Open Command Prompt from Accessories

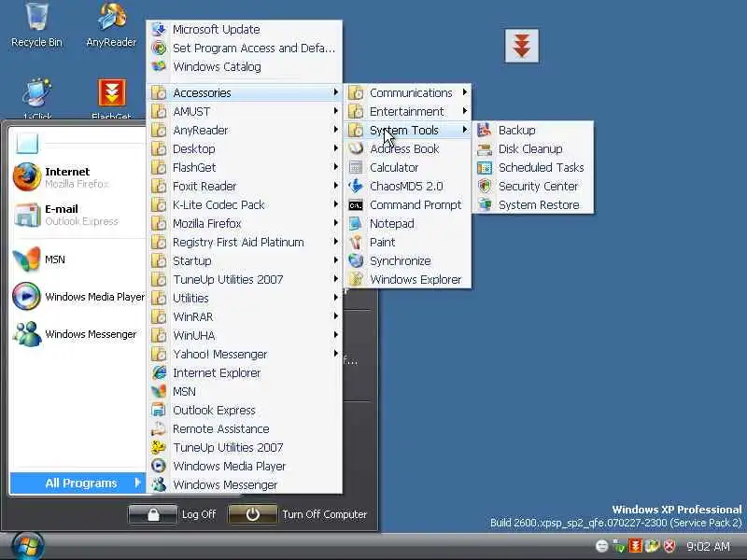407,204
